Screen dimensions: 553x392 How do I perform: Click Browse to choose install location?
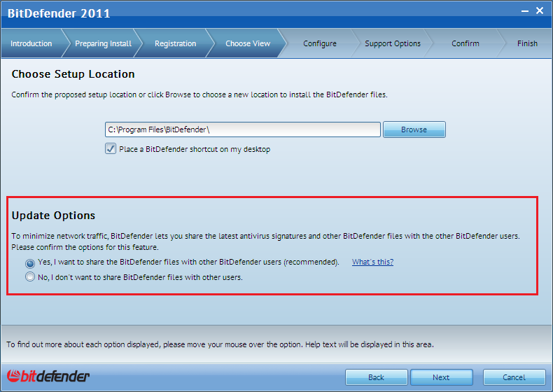pos(414,129)
